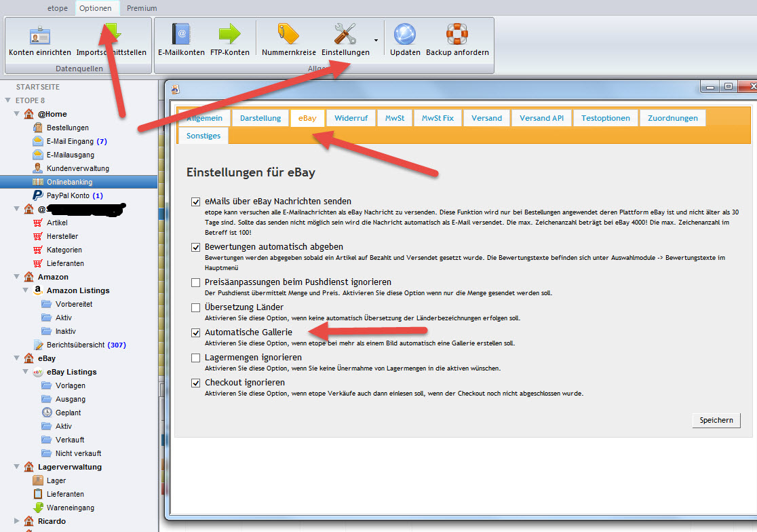Open the STARTSEITE sidebar entry

click(38, 87)
